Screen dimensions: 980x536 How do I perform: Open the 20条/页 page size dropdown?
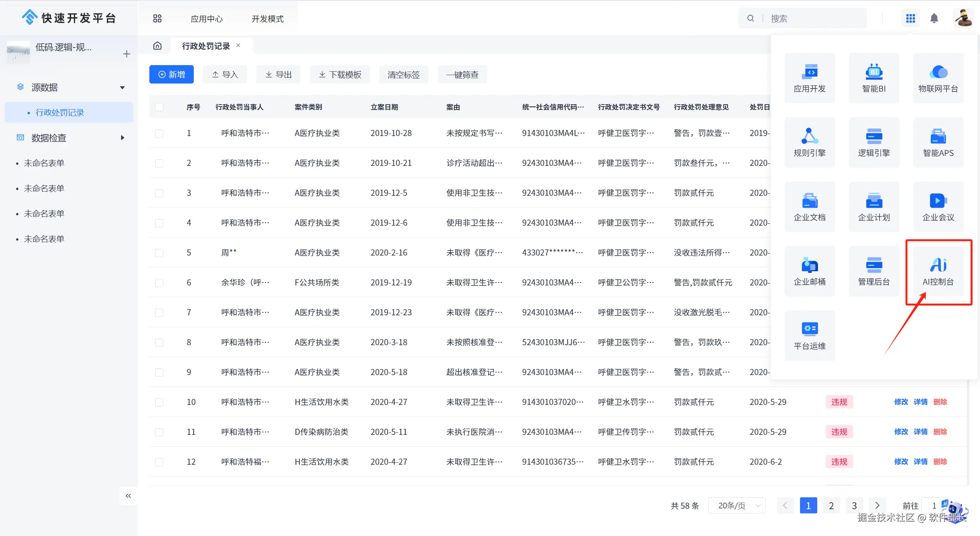tap(737, 506)
